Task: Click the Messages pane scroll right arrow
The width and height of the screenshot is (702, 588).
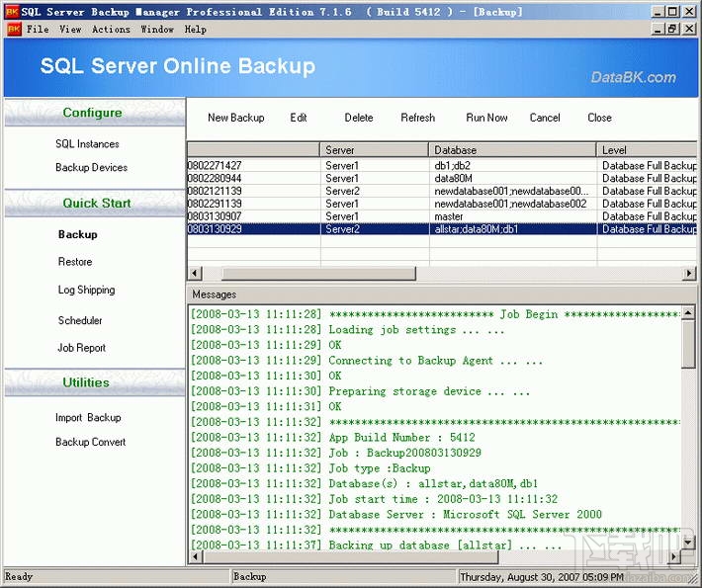Action: pos(674,557)
